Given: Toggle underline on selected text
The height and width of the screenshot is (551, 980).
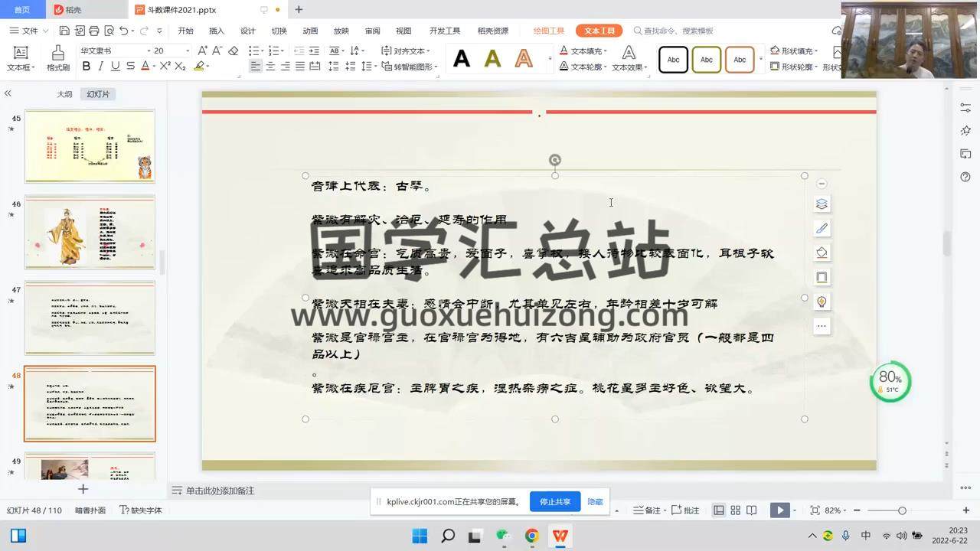Looking at the screenshot, I should (x=116, y=67).
